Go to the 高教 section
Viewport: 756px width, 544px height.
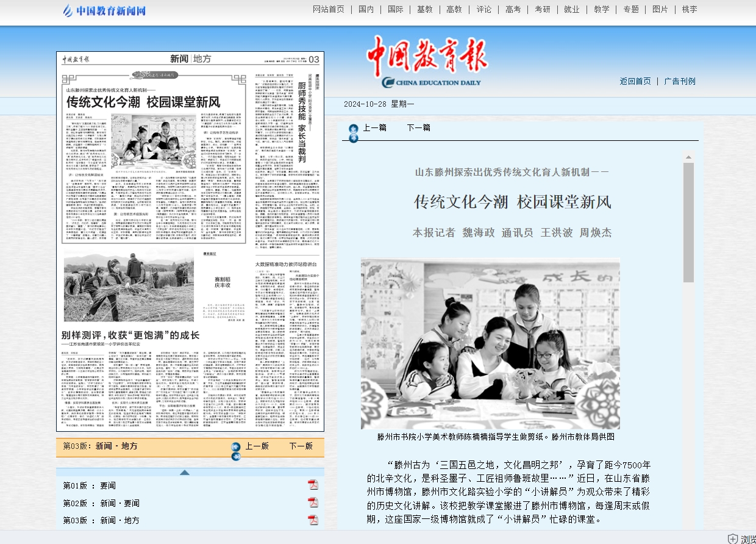(454, 9)
